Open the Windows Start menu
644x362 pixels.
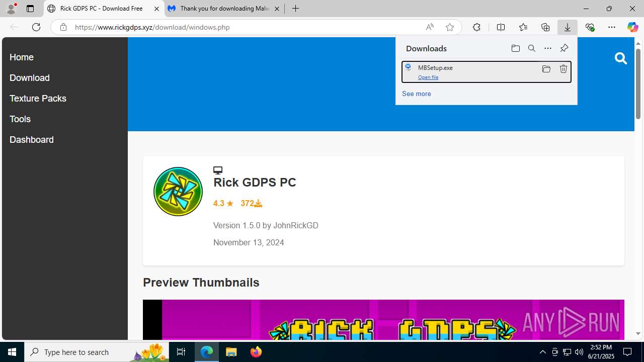12,352
